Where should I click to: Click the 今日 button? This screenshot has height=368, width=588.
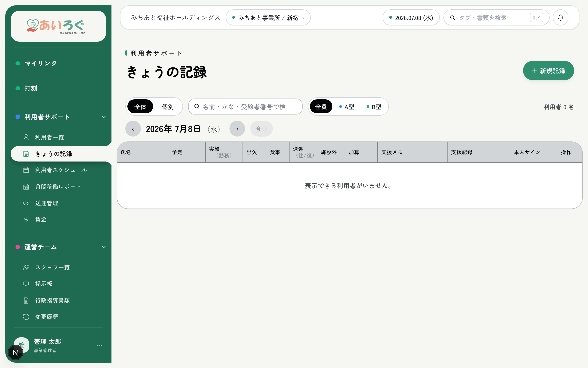261,129
